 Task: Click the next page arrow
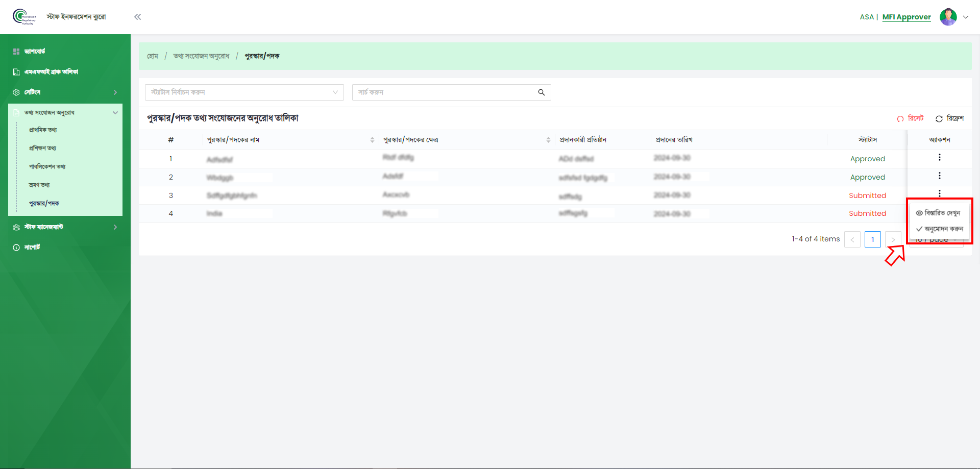893,239
